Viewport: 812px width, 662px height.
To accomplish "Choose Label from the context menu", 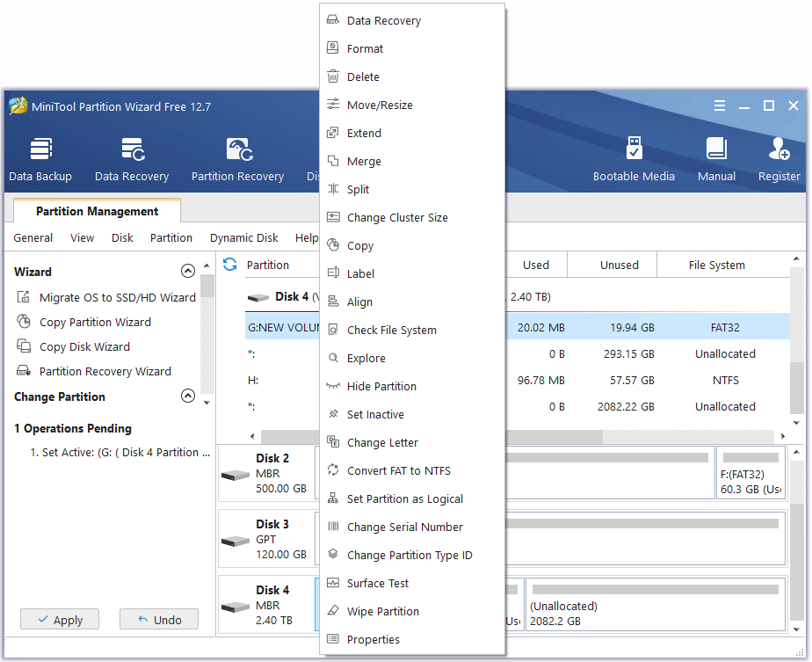I will (412, 273).
